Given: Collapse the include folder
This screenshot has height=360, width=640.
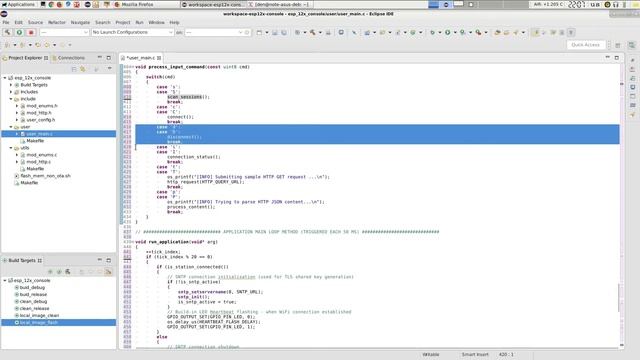Looking at the screenshot, I should 11,99.
